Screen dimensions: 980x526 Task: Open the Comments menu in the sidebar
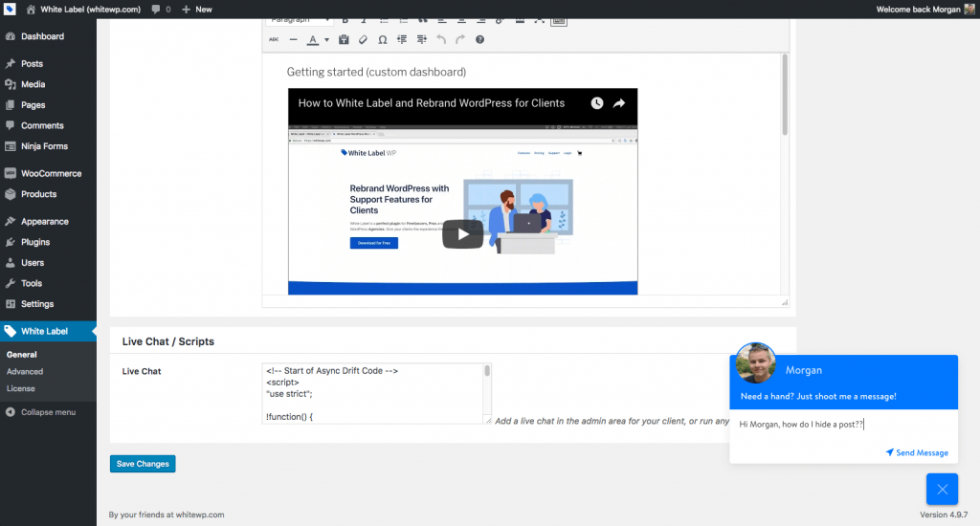tap(48, 125)
